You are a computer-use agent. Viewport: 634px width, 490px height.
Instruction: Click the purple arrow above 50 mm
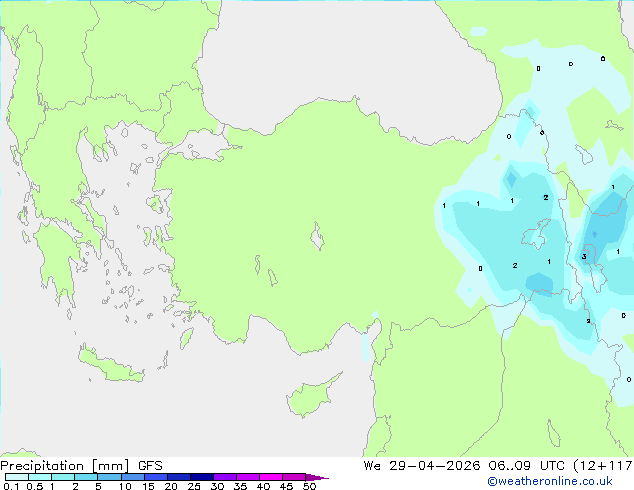317,477
